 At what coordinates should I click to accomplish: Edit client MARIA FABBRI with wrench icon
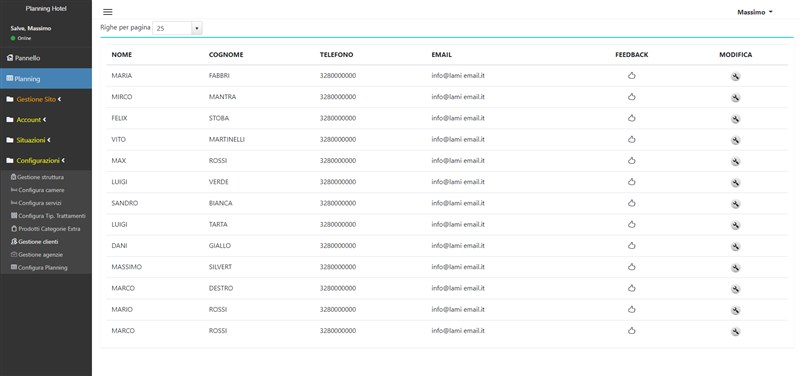point(735,77)
